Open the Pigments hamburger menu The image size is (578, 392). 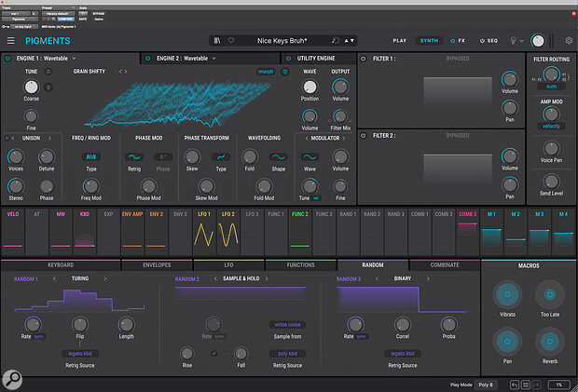pyautogui.click(x=10, y=41)
